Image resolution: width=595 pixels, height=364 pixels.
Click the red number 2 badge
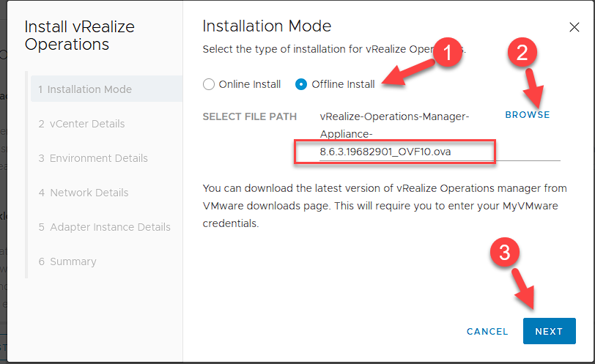522,52
